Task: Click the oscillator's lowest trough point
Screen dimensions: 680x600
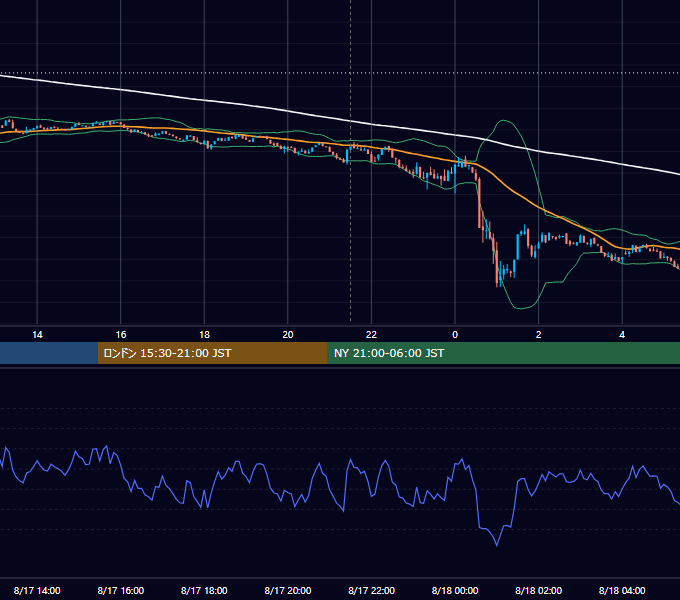Action: tap(497, 545)
